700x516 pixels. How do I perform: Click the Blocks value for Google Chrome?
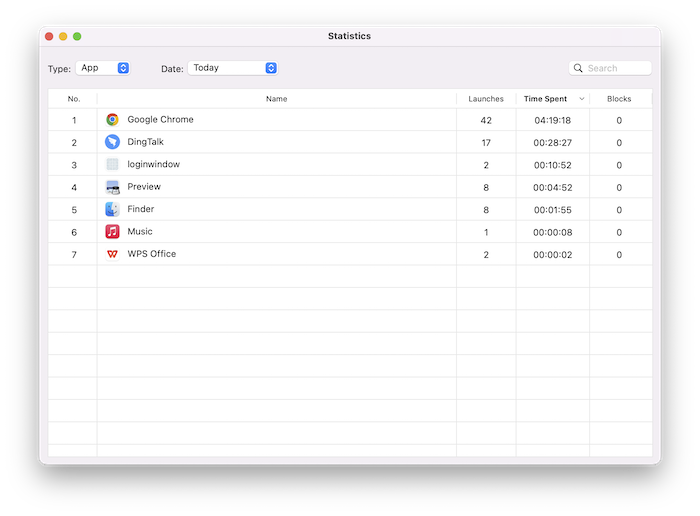pos(619,121)
